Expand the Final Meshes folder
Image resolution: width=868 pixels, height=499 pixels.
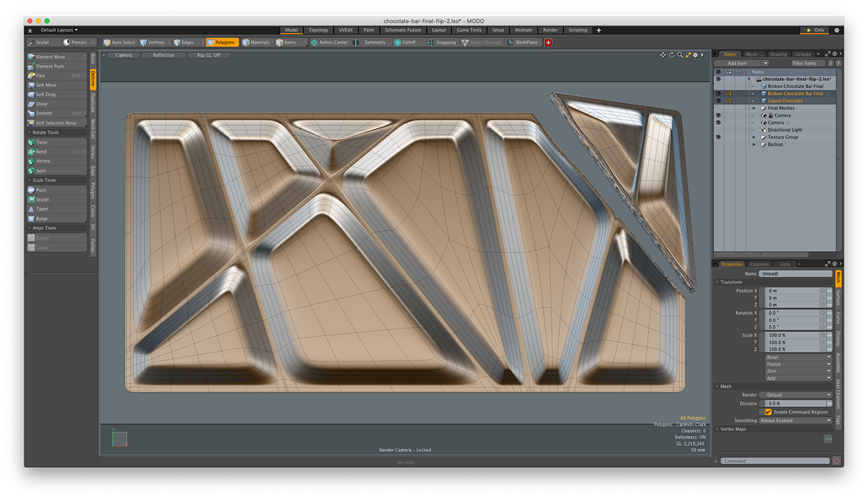[x=754, y=108]
